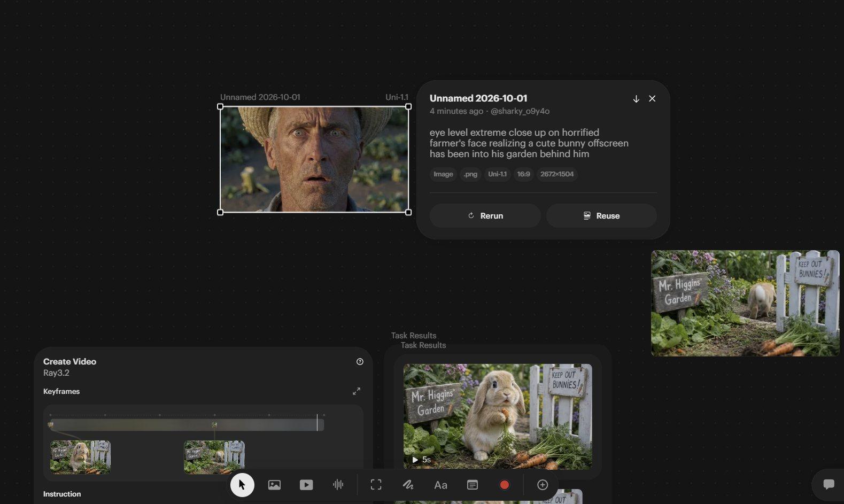The width and height of the screenshot is (844, 504).
Task: Choose the image generation tool in toolbar
Action: click(x=274, y=485)
